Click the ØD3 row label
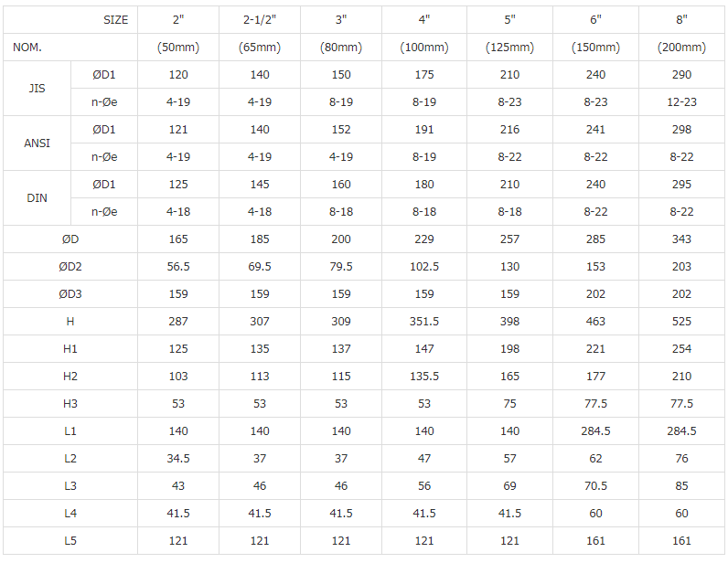This screenshot has width=728, height=563. coord(70,294)
